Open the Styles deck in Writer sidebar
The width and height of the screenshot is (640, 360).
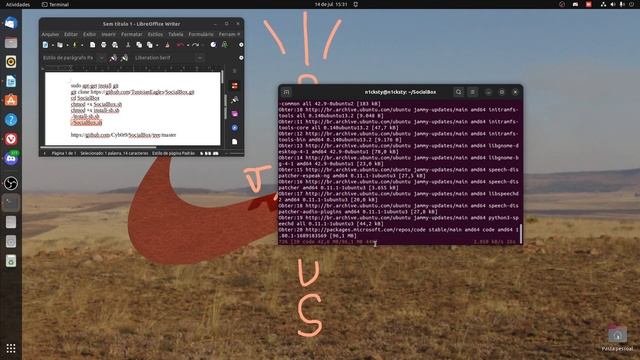[x=235, y=100]
